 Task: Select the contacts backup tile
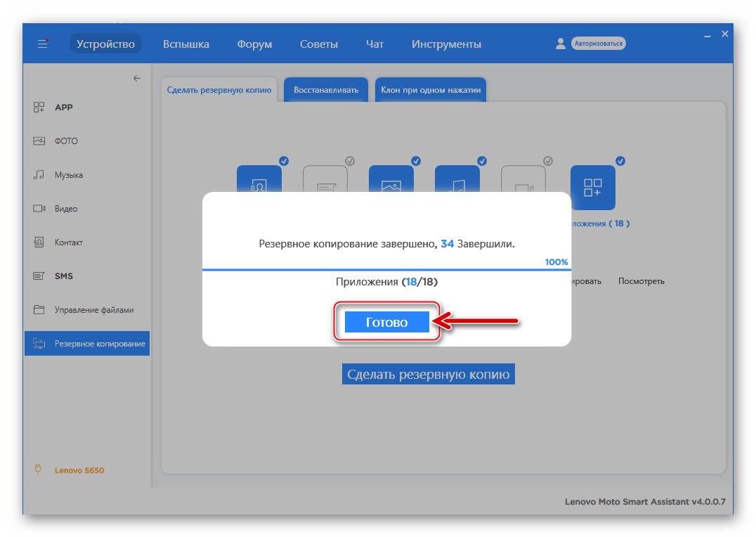pos(259,179)
